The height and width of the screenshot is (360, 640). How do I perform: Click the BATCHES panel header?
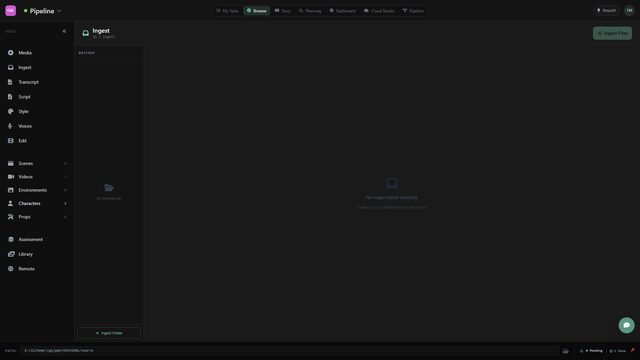coord(87,53)
